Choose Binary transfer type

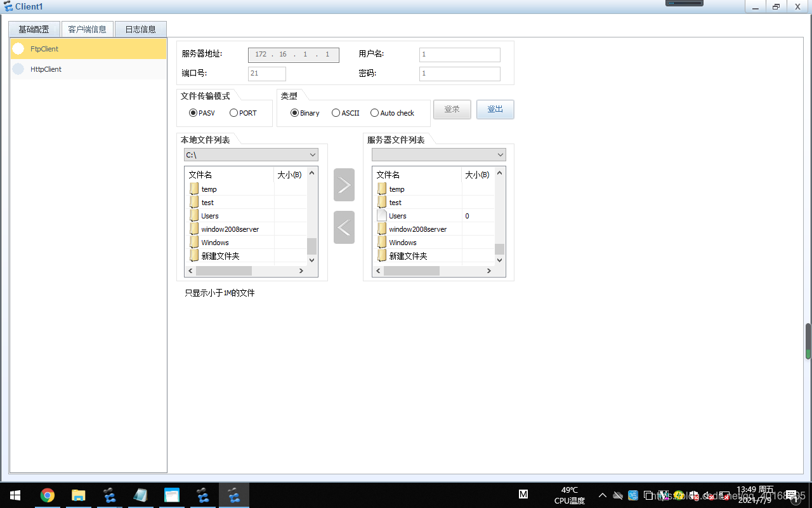pos(305,113)
